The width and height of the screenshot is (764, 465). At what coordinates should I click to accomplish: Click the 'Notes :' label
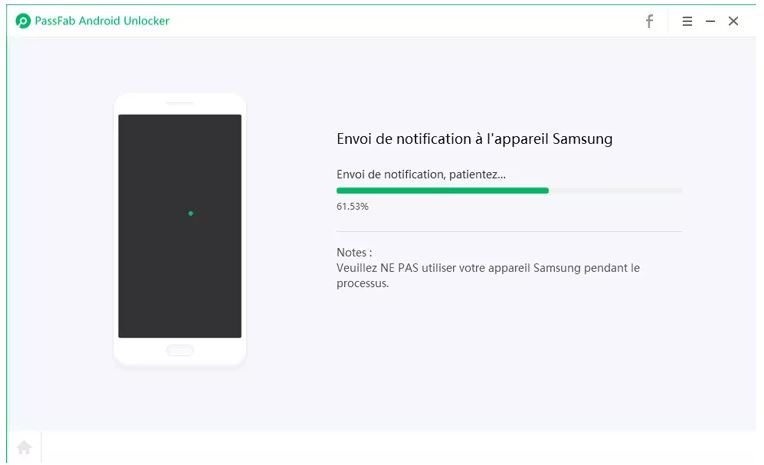354,252
